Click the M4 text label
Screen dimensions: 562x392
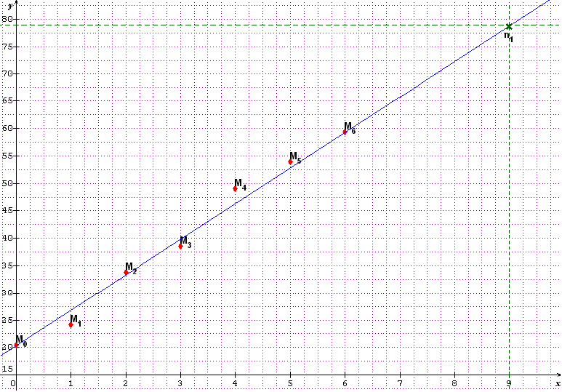tap(240, 184)
